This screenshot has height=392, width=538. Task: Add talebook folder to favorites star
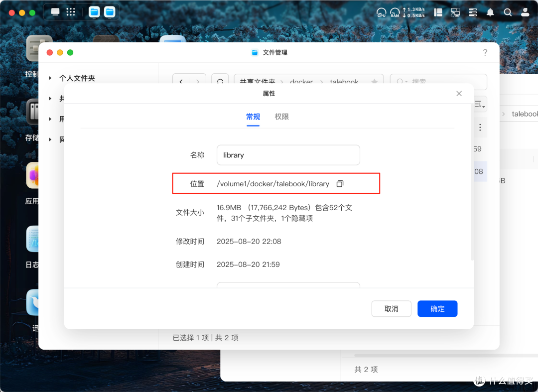pyautogui.click(x=374, y=81)
